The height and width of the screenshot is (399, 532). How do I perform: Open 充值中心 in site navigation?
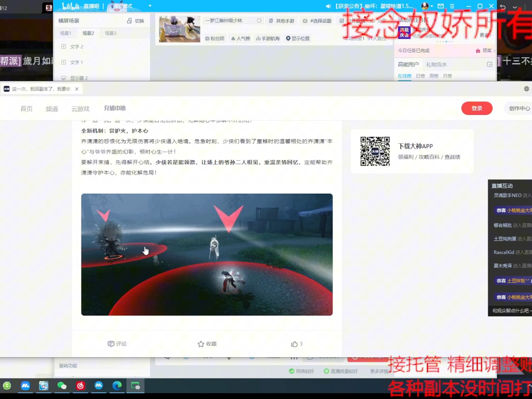(x=115, y=108)
